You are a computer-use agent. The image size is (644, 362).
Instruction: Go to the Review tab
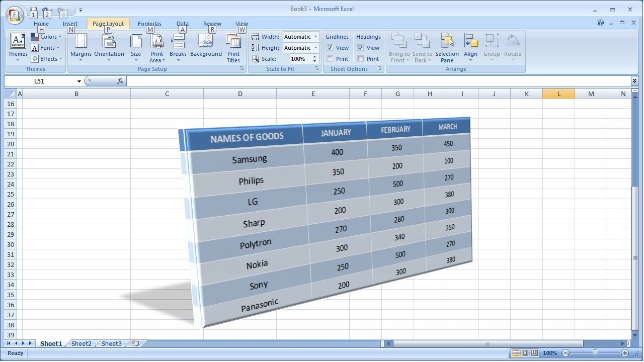click(212, 24)
